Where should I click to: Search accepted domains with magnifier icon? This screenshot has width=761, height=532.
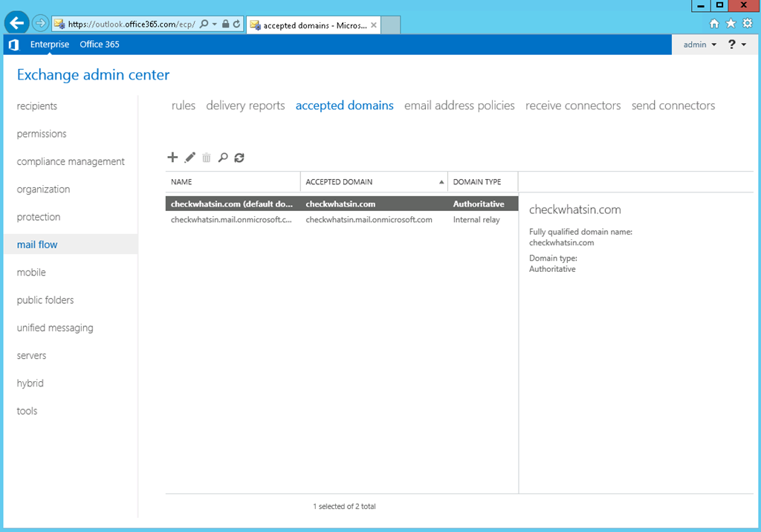[x=223, y=158]
